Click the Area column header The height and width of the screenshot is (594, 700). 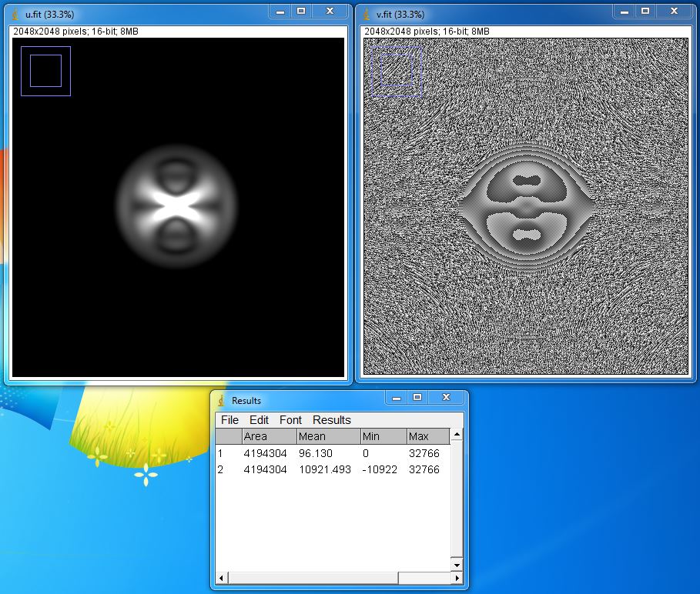click(270, 436)
